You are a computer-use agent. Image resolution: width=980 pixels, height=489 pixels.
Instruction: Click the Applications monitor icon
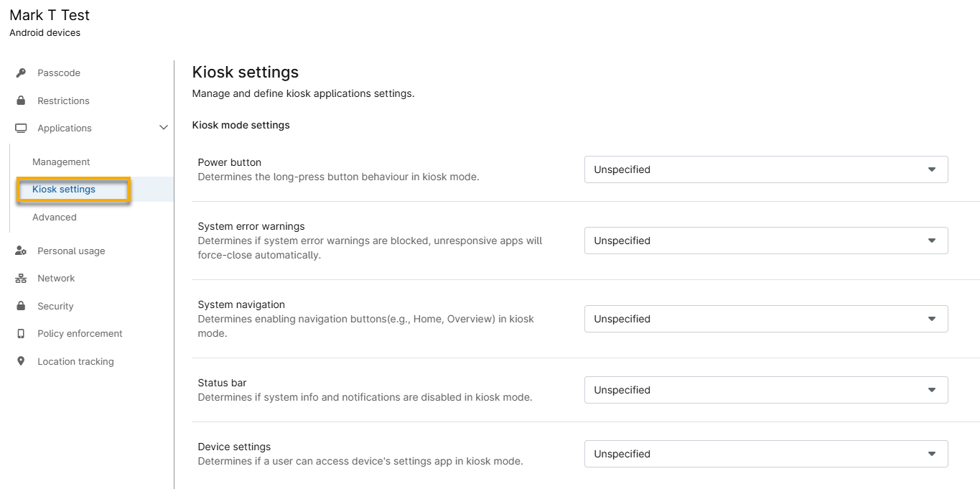21,128
